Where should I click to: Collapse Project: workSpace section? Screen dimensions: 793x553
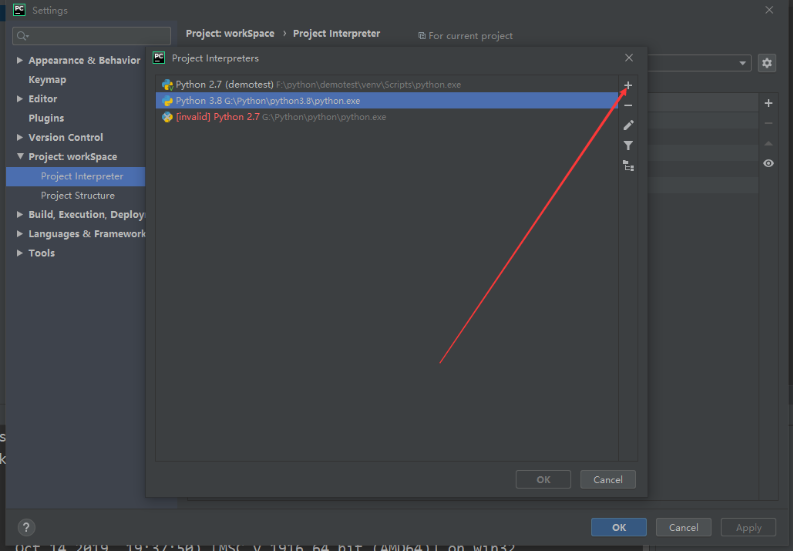tap(20, 156)
